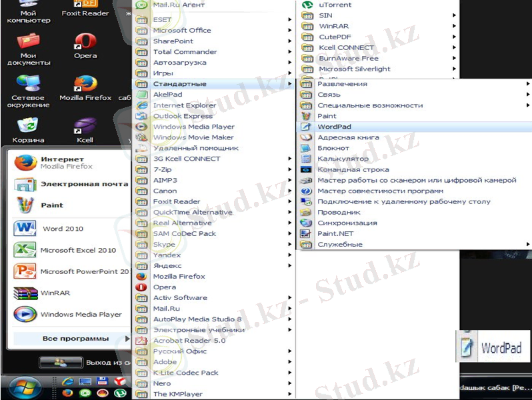This screenshot has height=400, width=532.
Task: Expand the Развлечения submenu
Action: click(342, 84)
